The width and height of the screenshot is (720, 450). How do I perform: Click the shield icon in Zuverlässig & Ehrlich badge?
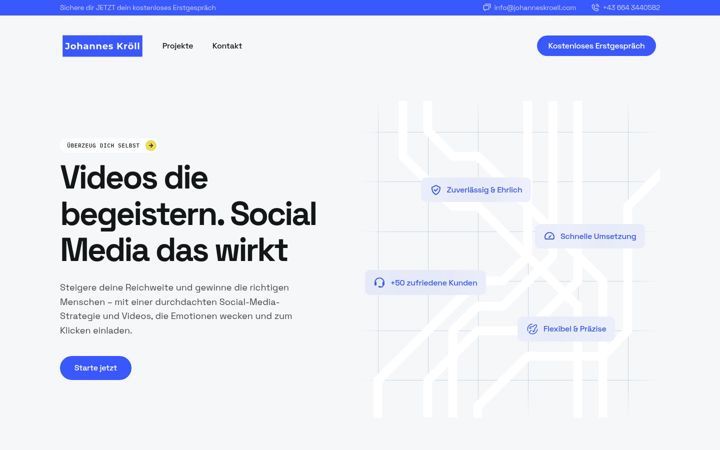pyautogui.click(x=436, y=190)
